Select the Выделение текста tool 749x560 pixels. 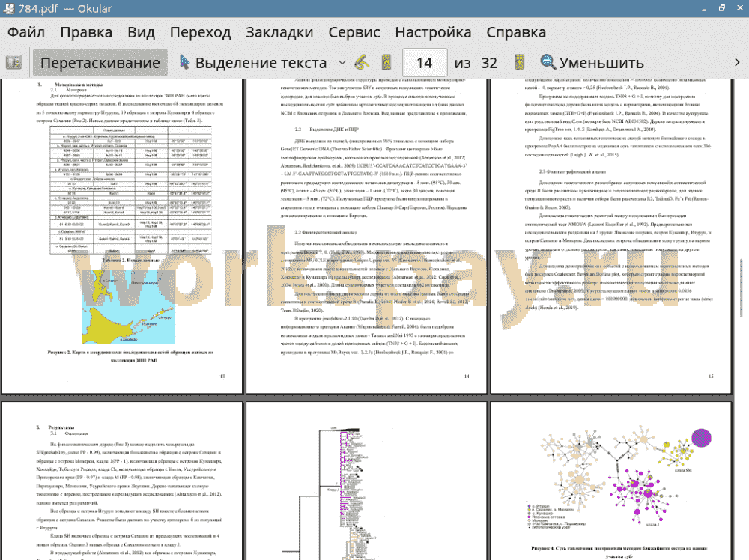pyautogui.click(x=253, y=63)
